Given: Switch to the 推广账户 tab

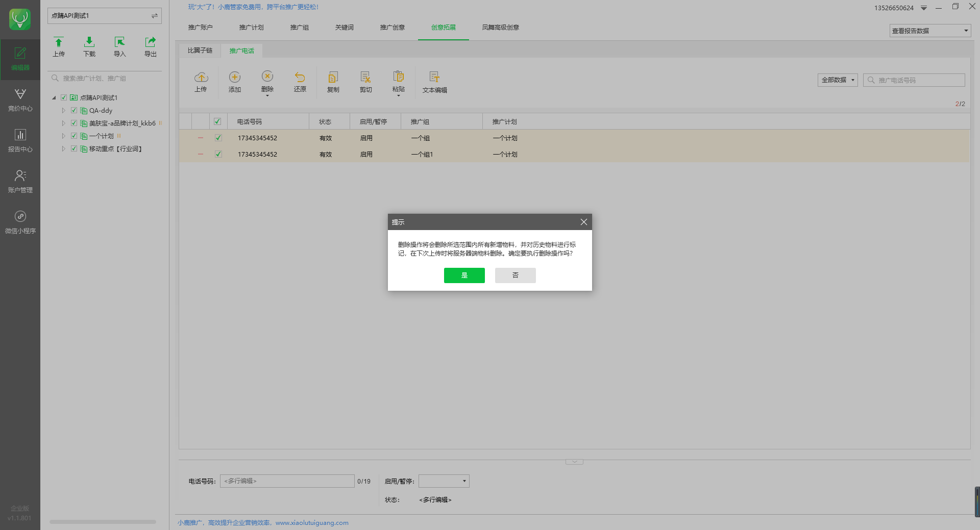Looking at the screenshot, I should pos(201,28).
